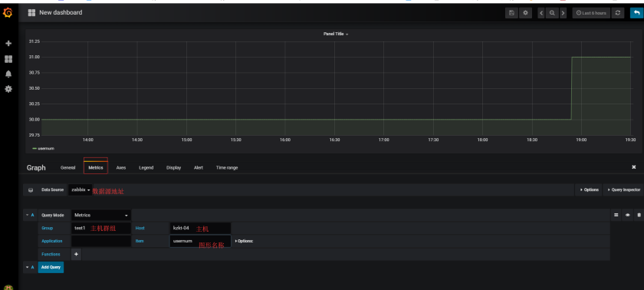Screen dimensions: 644x290
Task: Open the Create plus menu in sidebar
Action: [8, 44]
